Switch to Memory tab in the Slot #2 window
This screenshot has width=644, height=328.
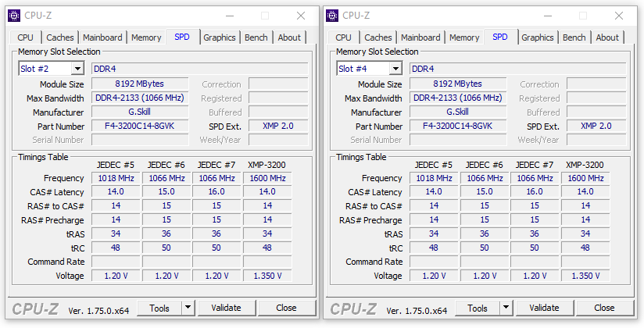click(146, 37)
